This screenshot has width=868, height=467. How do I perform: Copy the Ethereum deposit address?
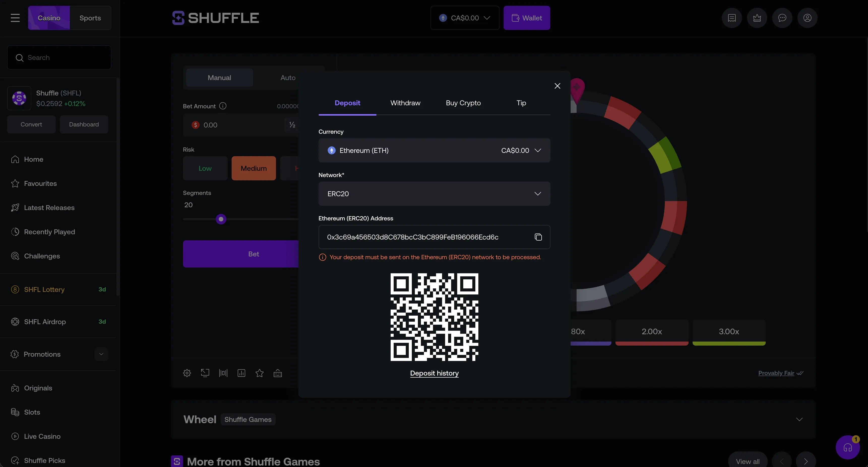coord(538,237)
